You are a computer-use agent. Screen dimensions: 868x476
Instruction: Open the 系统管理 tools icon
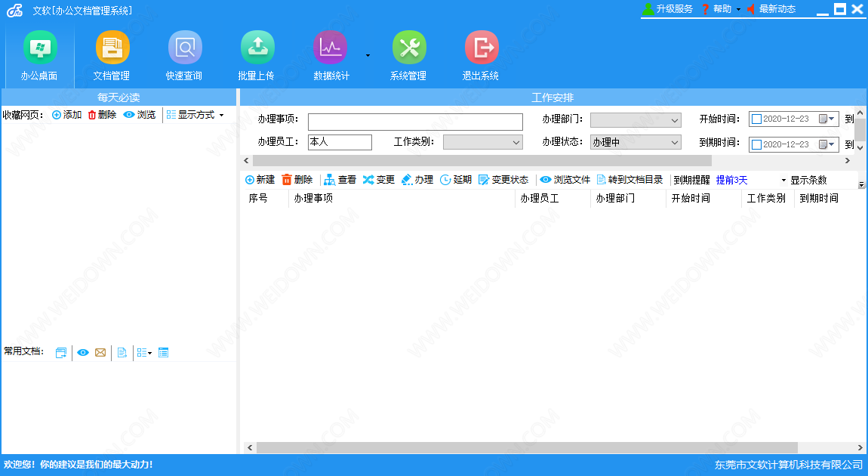[x=408, y=48]
